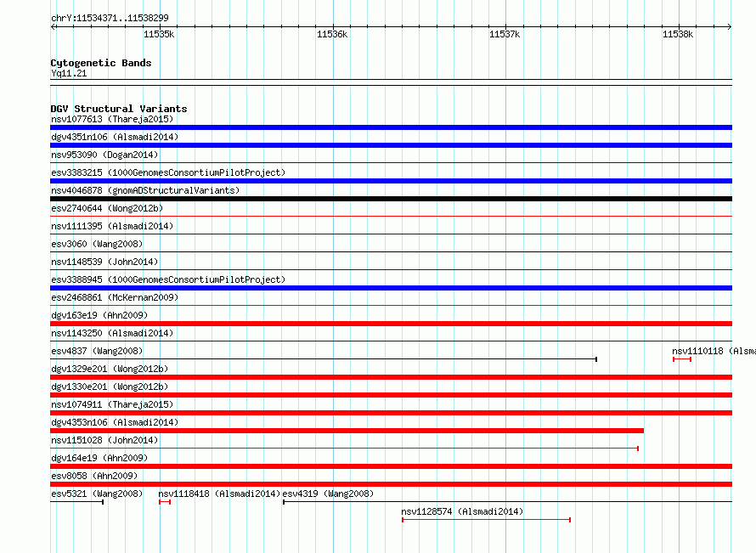Click the 11536k ruler tick label
756x553 pixels.
click(332, 34)
